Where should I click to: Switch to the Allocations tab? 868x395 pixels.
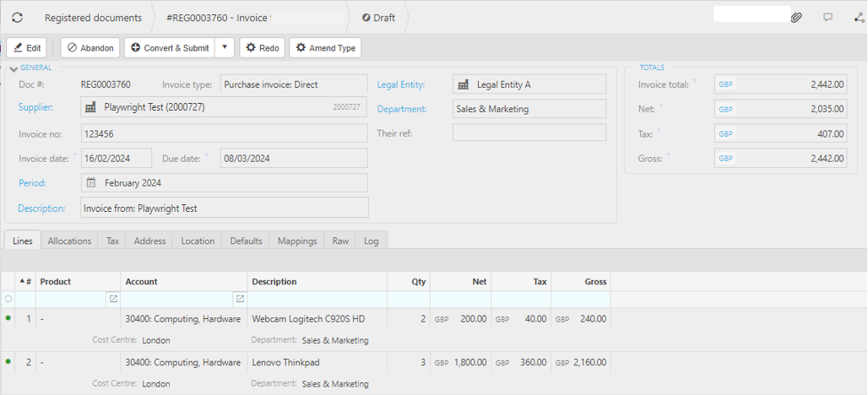pyautogui.click(x=69, y=241)
